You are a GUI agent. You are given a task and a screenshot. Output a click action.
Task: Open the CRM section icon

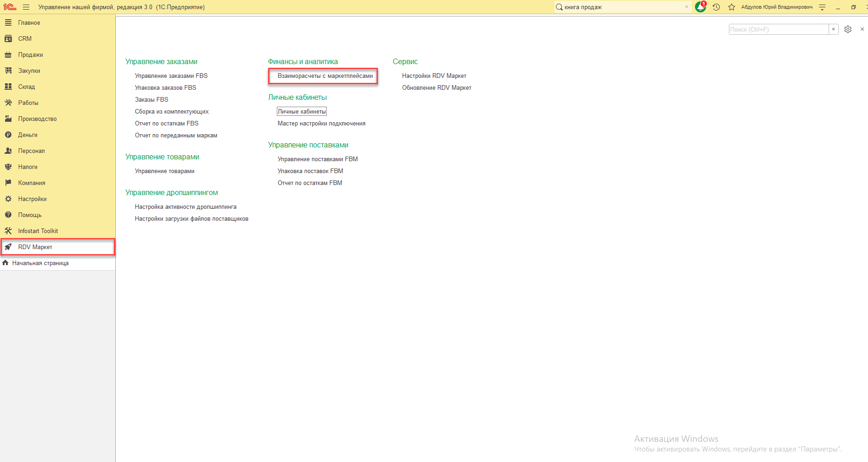8,38
